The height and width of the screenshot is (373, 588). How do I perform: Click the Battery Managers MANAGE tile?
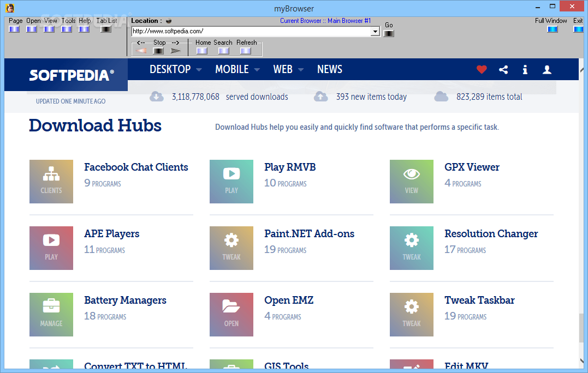click(51, 315)
